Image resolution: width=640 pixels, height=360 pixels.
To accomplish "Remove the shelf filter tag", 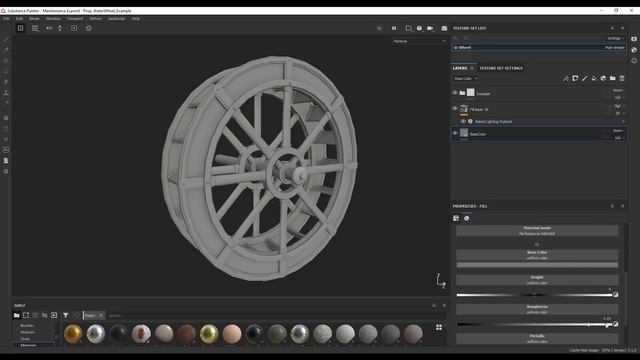I will [101, 316].
